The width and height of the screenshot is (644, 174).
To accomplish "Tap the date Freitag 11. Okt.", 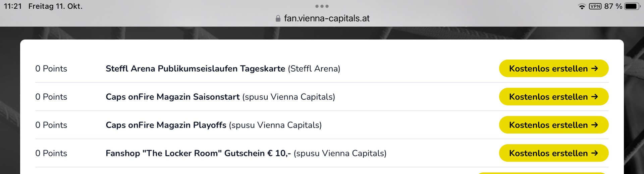I will tap(55, 6).
